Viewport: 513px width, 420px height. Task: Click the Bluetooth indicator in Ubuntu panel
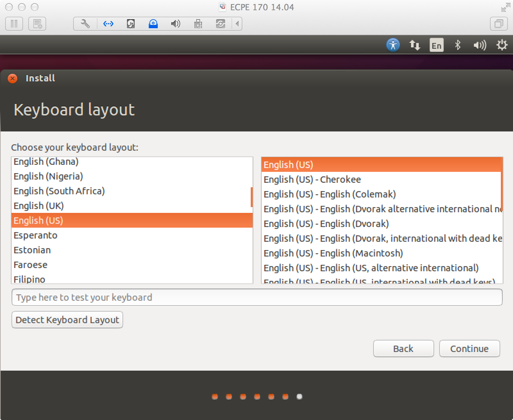click(458, 45)
